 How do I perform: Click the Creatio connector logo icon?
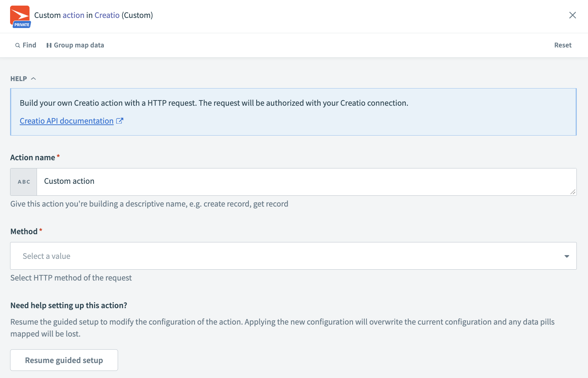tap(20, 14)
